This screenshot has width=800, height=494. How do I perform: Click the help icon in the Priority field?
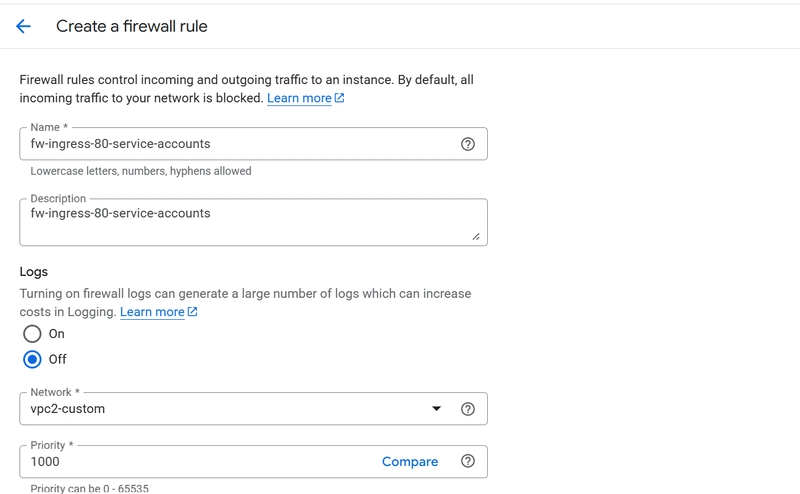pyautogui.click(x=467, y=461)
